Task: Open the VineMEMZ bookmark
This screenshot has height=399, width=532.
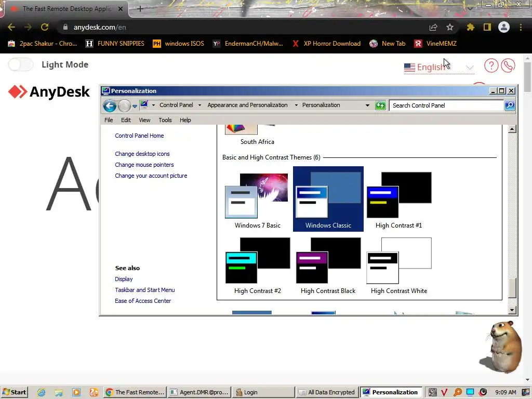Action: 435,44
